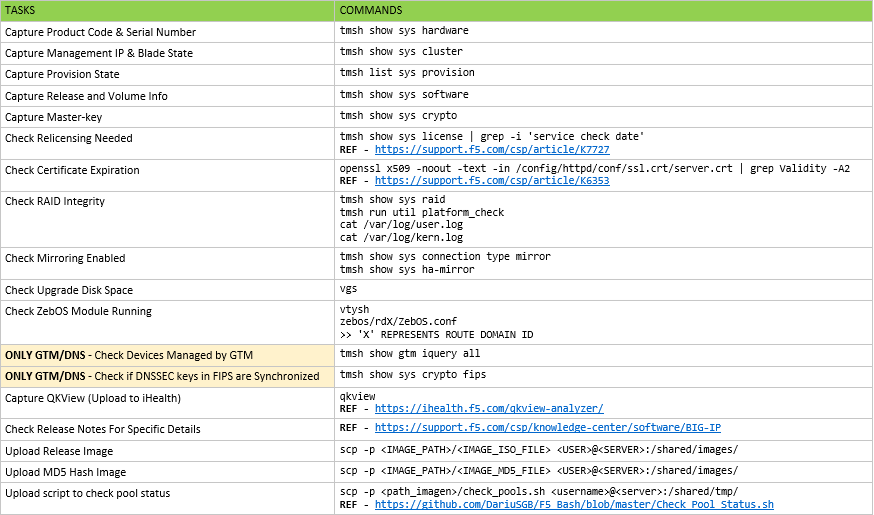Image resolution: width=874 pixels, height=515 pixels.
Task: Click the TASKS column header
Action: [x=20, y=10]
